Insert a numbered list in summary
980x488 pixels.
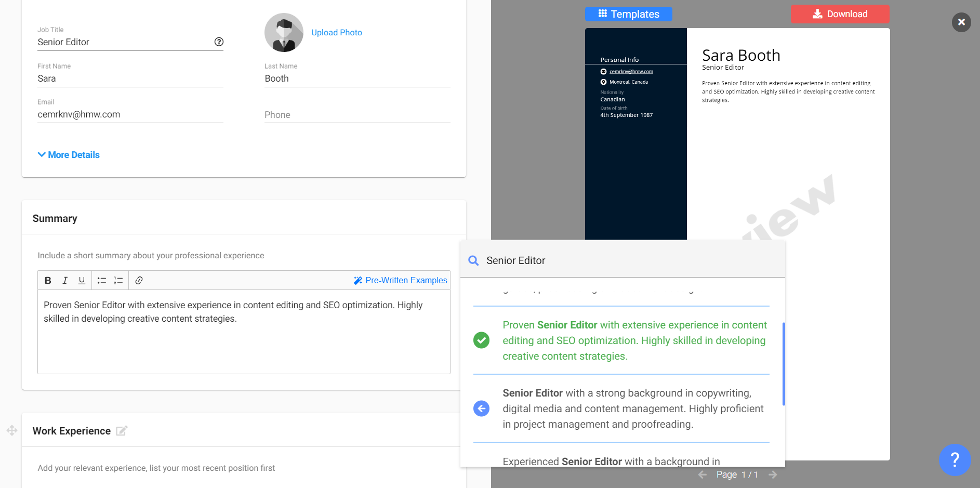coord(118,281)
